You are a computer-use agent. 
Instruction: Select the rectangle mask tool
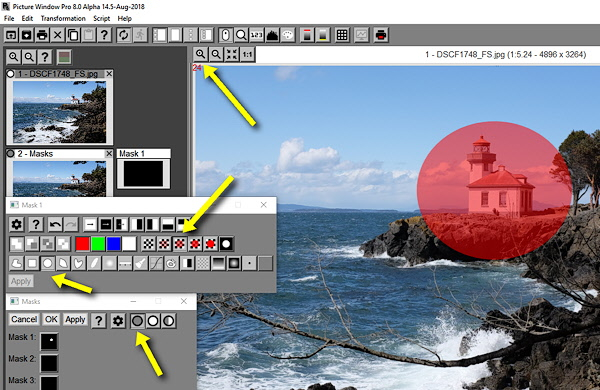tap(32, 263)
